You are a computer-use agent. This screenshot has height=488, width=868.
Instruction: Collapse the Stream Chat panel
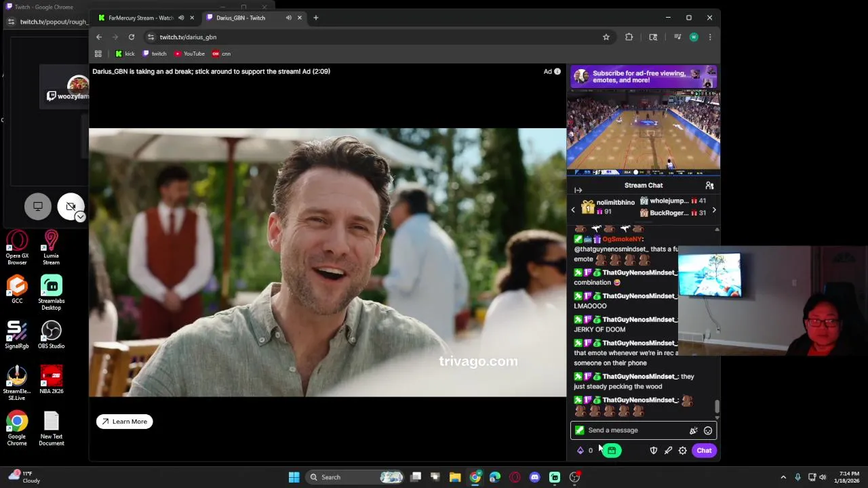point(578,190)
